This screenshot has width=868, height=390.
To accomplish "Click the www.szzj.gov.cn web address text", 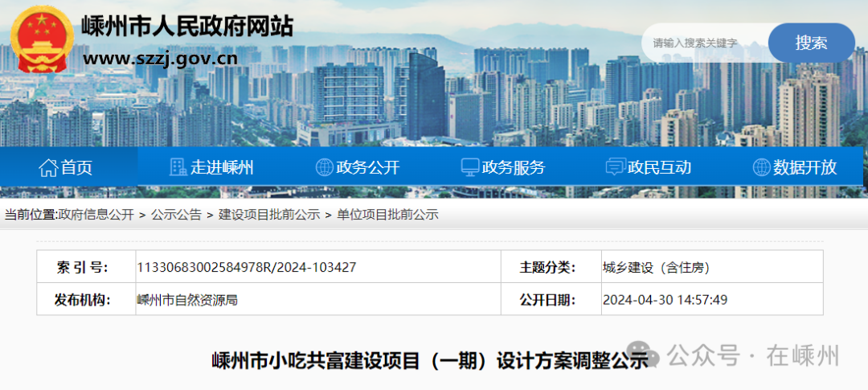I will [x=160, y=58].
